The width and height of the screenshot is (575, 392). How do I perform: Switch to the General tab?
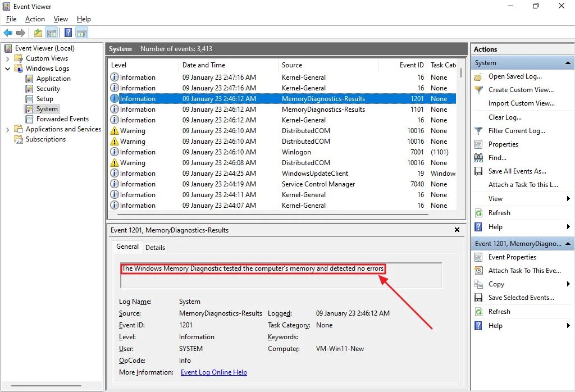click(127, 247)
